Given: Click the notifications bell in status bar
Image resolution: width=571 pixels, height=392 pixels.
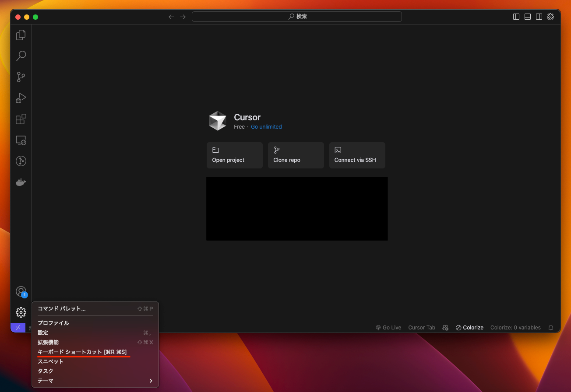Looking at the screenshot, I should (x=551, y=327).
